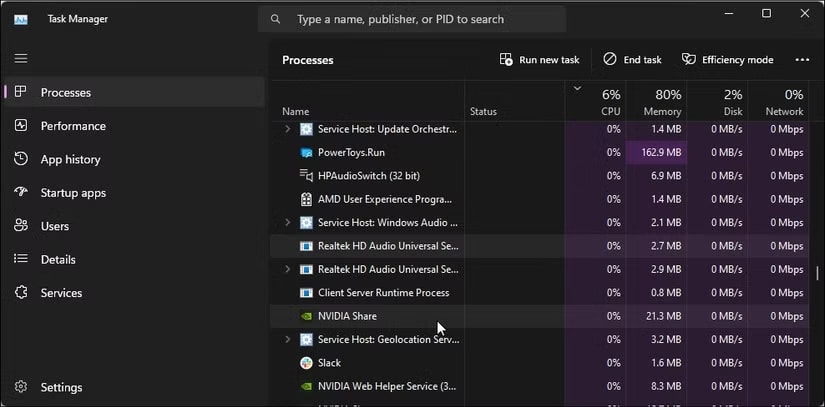Screen dimensions: 825x407
Task: Expand Service Host: Update Orchestrator row
Action: click(288, 129)
